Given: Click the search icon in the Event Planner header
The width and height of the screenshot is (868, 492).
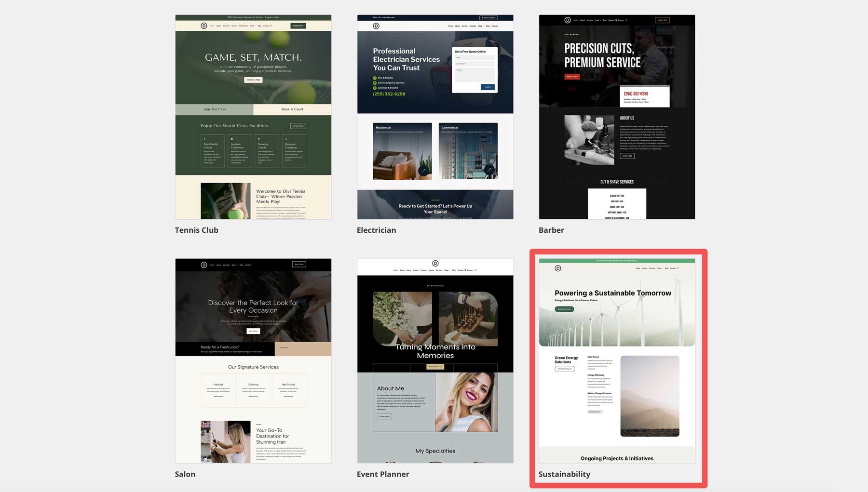Looking at the screenshot, I should (475, 270).
